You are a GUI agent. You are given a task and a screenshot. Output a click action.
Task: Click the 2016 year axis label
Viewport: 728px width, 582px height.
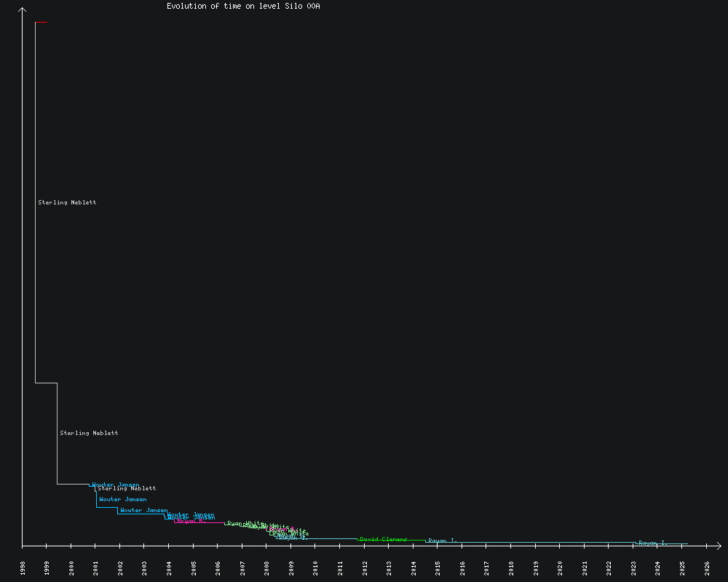tap(462, 568)
